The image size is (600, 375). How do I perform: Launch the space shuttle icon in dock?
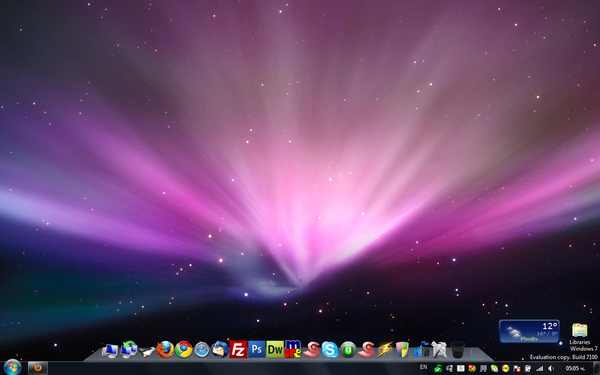[x=147, y=351]
